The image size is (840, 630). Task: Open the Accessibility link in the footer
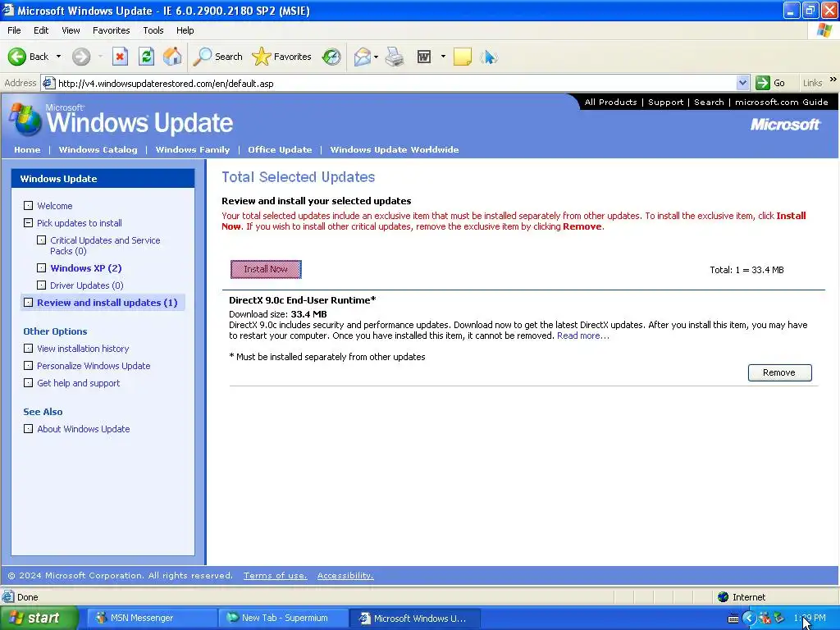345,575
